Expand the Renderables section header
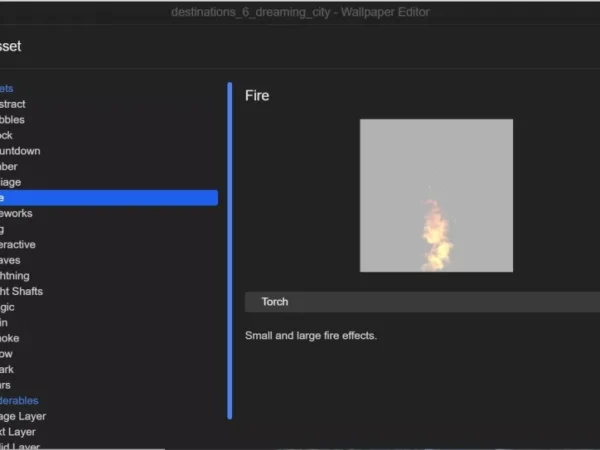 (x=20, y=401)
